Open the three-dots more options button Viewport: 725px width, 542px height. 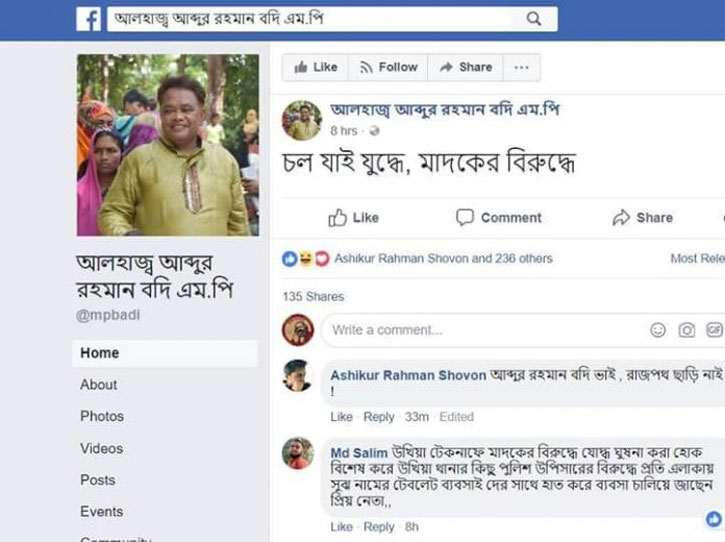[521, 68]
